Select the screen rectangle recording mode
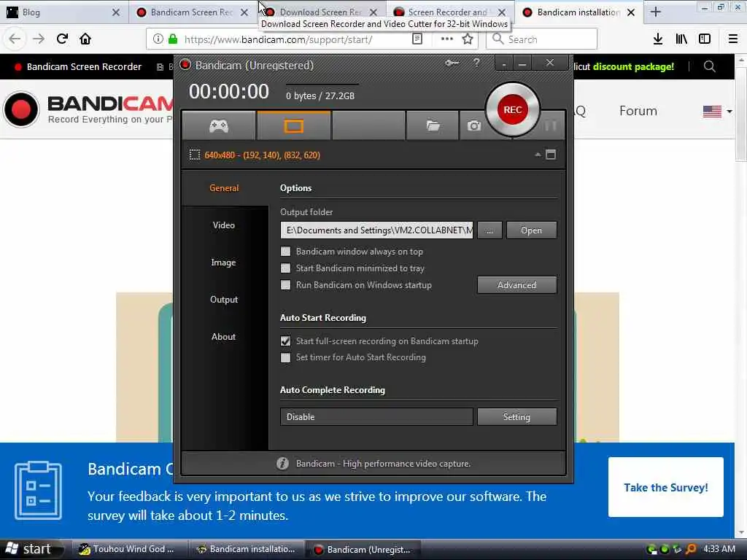The image size is (747, 560). point(293,125)
